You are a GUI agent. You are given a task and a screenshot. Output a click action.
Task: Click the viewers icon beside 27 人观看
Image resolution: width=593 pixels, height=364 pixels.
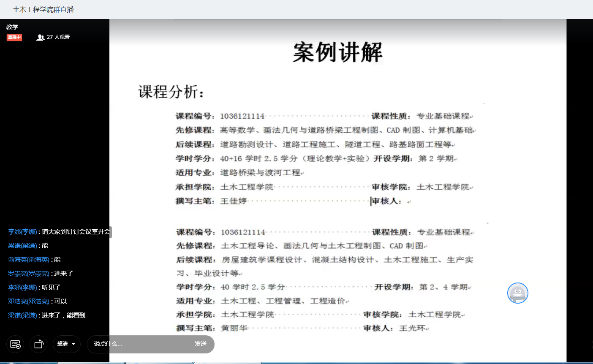40,38
